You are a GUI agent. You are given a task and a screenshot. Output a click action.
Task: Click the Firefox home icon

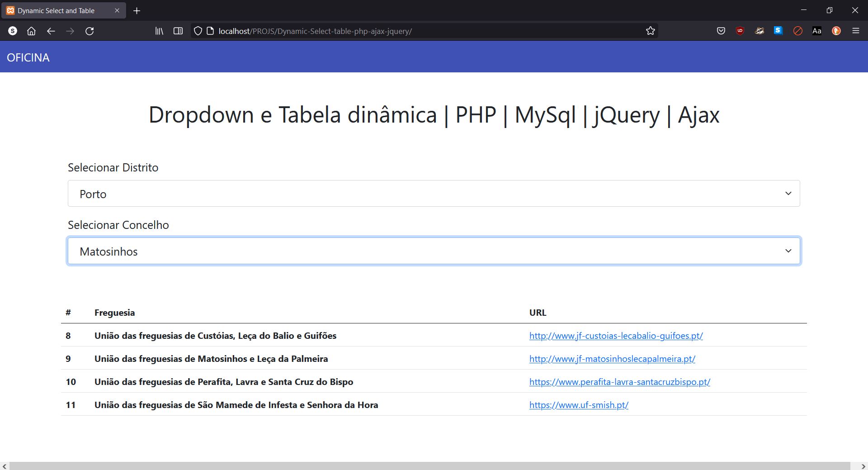(x=31, y=31)
